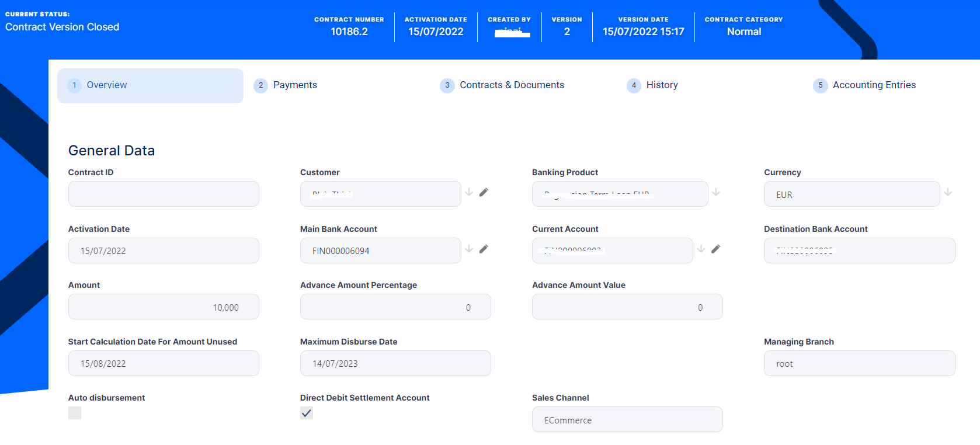Click the edit pencil beside Current Account

coord(715,249)
